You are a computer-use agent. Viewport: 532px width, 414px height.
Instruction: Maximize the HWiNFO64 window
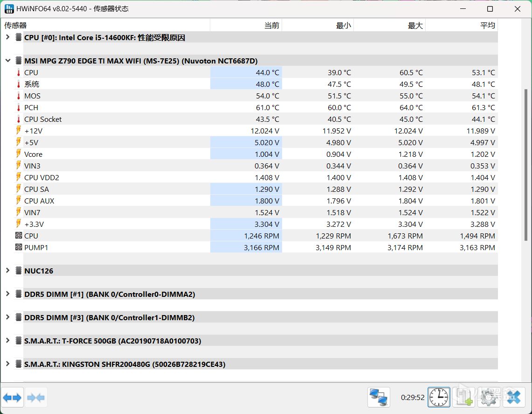pyautogui.click(x=490, y=9)
